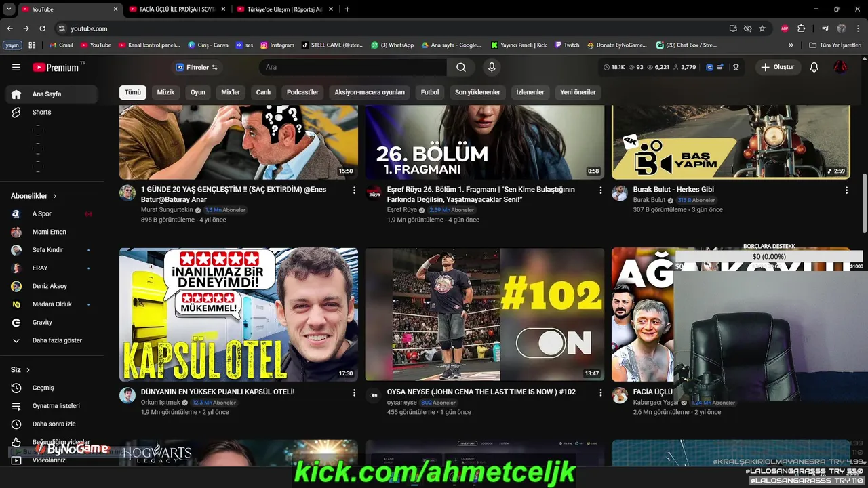Screen dimensions: 868x488
Task: Open the Twitch bookmark
Action: click(x=567, y=45)
